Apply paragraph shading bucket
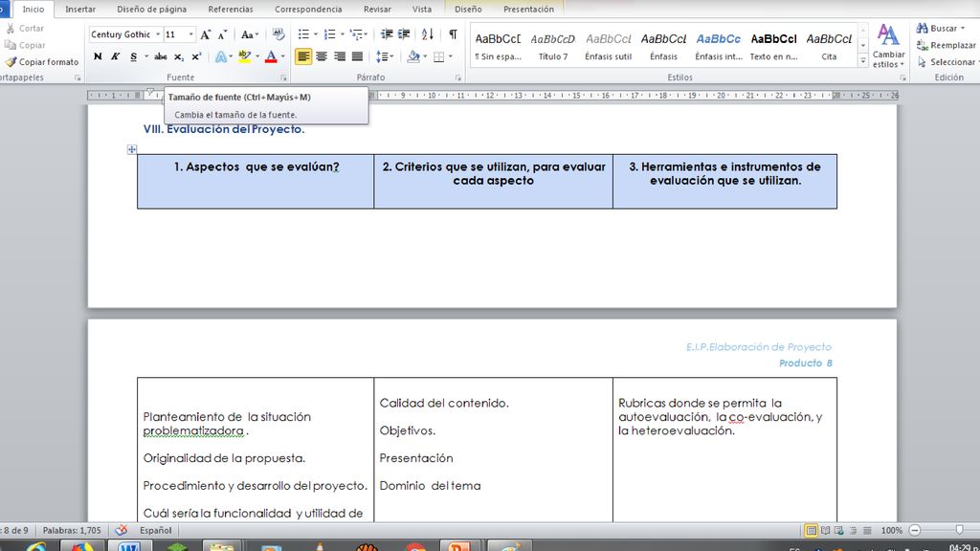The width and height of the screenshot is (980, 551). (x=413, y=56)
